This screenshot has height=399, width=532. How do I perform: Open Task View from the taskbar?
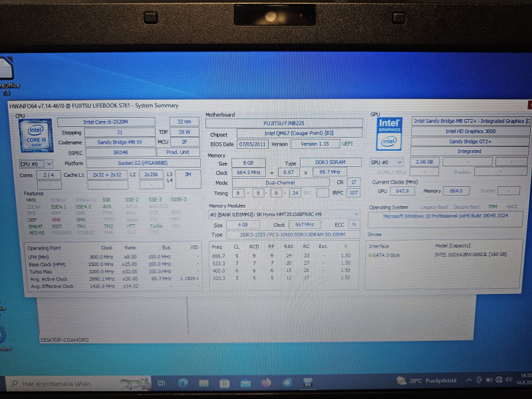click(x=161, y=384)
